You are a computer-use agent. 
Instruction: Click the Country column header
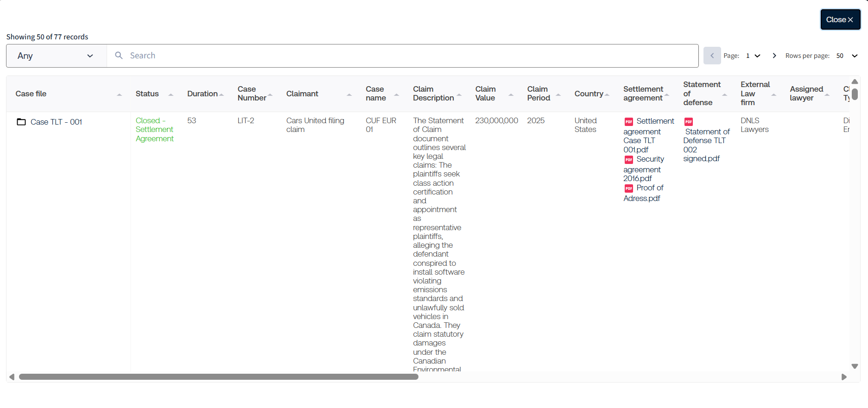pyautogui.click(x=589, y=94)
